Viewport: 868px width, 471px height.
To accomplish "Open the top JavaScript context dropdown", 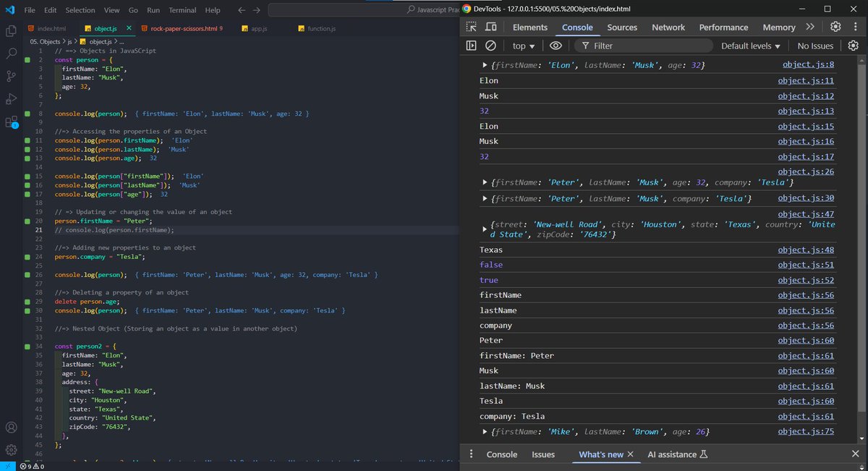I will click(523, 46).
